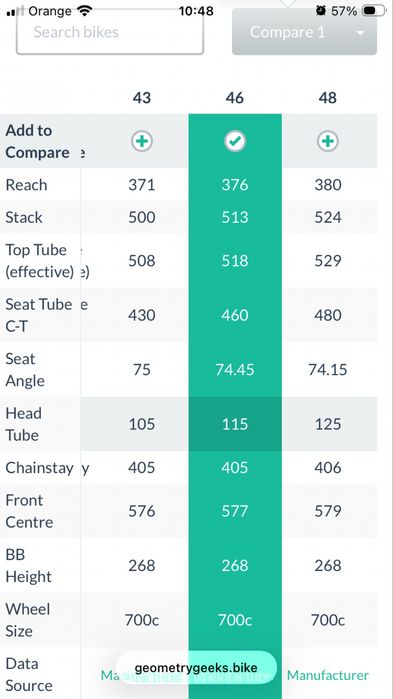Click the Compare 1 dropdown arrow
This screenshot has width=393, height=699.
(x=360, y=33)
